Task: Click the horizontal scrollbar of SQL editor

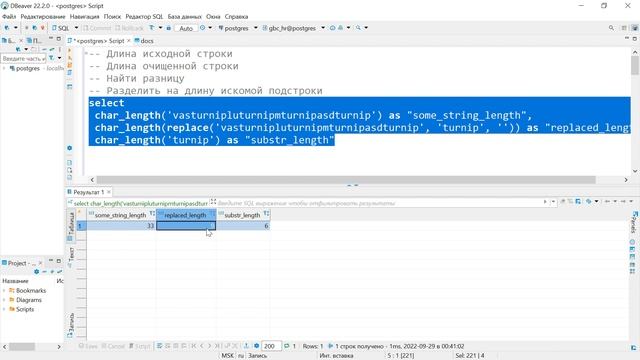Action: coord(346,180)
